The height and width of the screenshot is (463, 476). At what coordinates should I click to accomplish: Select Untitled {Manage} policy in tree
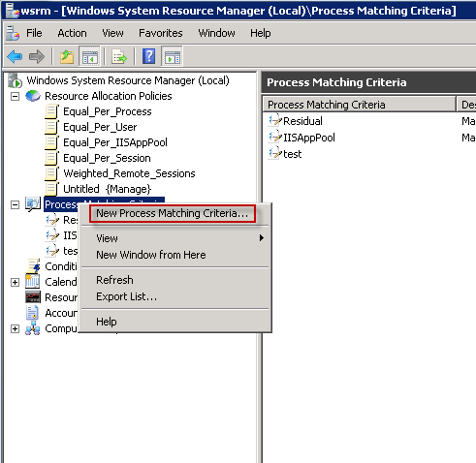coord(108,189)
